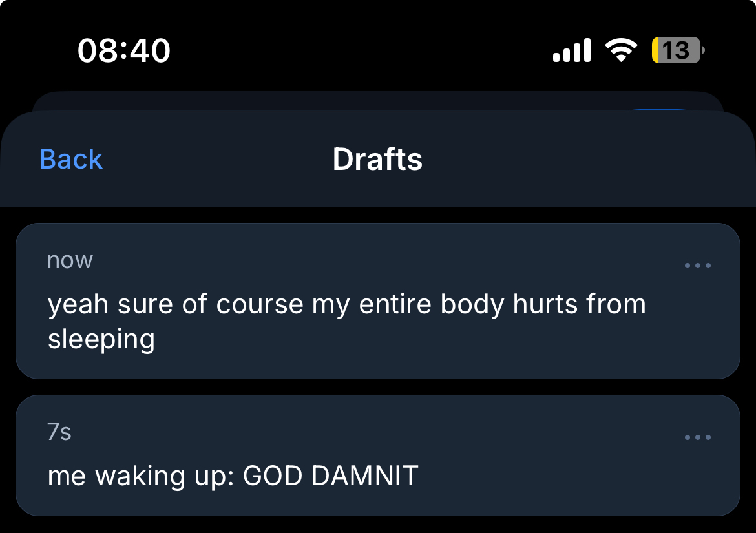This screenshot has height=533, width=756.
Task: Tap the background card peeking above the Drafts sheet
Action: coord(323,101)
